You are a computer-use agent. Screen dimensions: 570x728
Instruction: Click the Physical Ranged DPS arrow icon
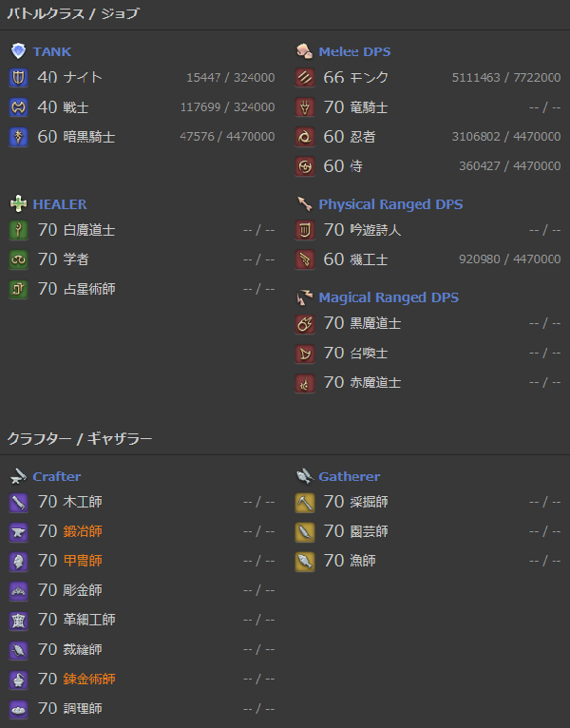coord(305,203)
